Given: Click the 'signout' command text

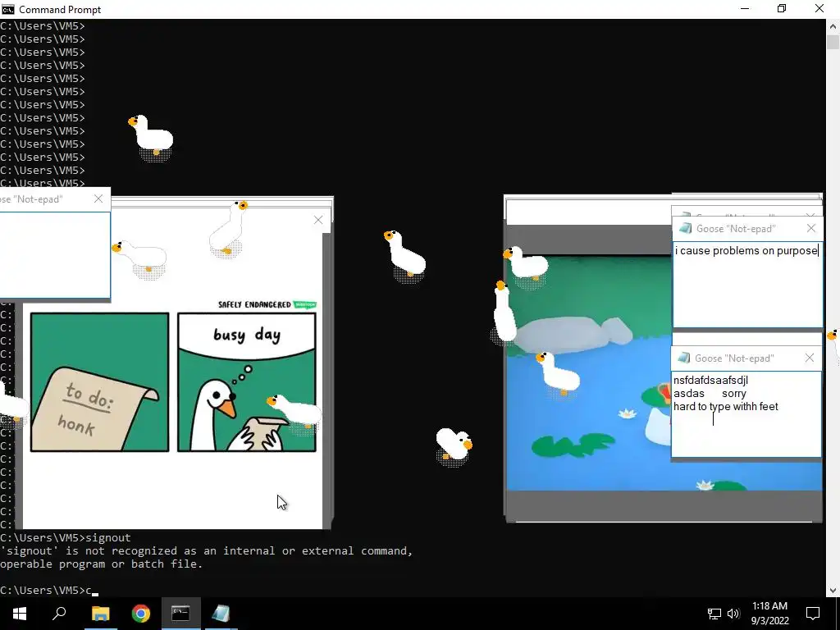Looking at the screenshot, I should (x=108, y=538).
